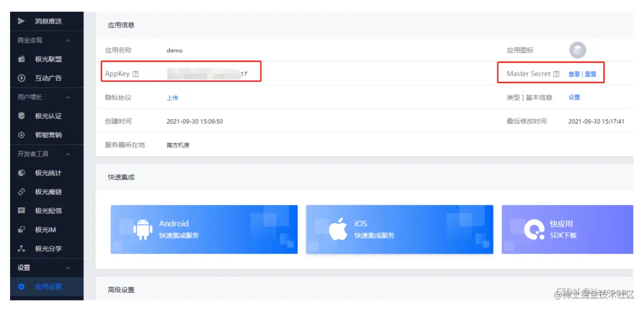
Task: Click the AppKey help question icon
Action: coord(135,74)
